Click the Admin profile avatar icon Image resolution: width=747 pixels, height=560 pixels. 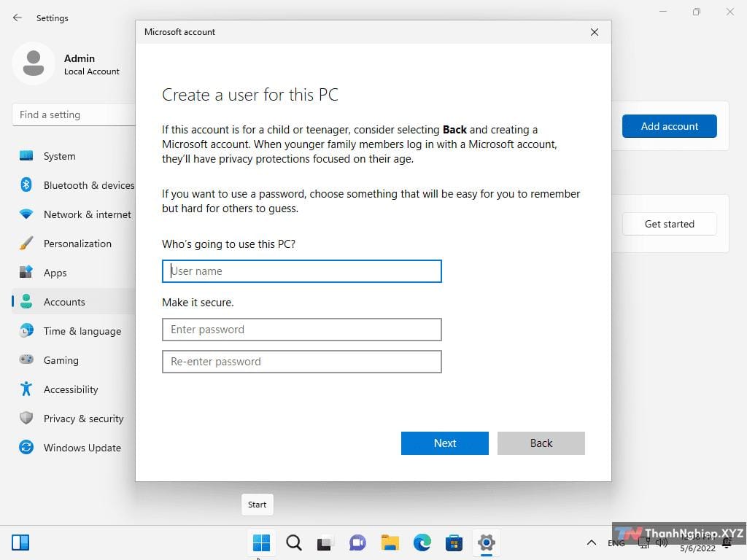[x=34, y=63]
